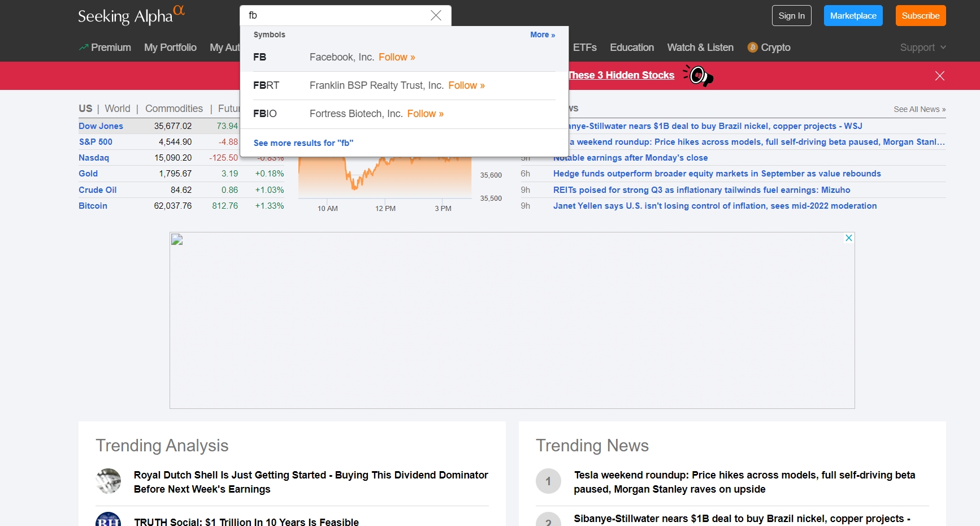980x526 pixels.
Task: See more results for "fb"
Action: point(303,143)
